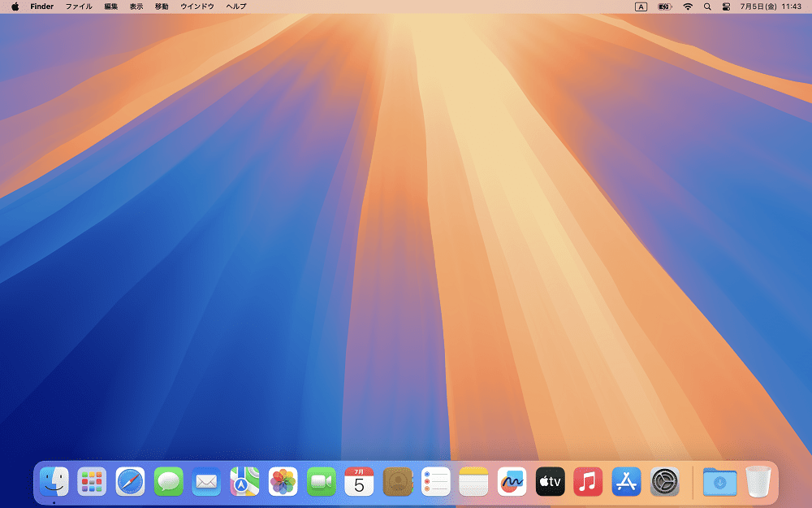
Task: Open the ヘルプ menu
Action: [236, 7]
